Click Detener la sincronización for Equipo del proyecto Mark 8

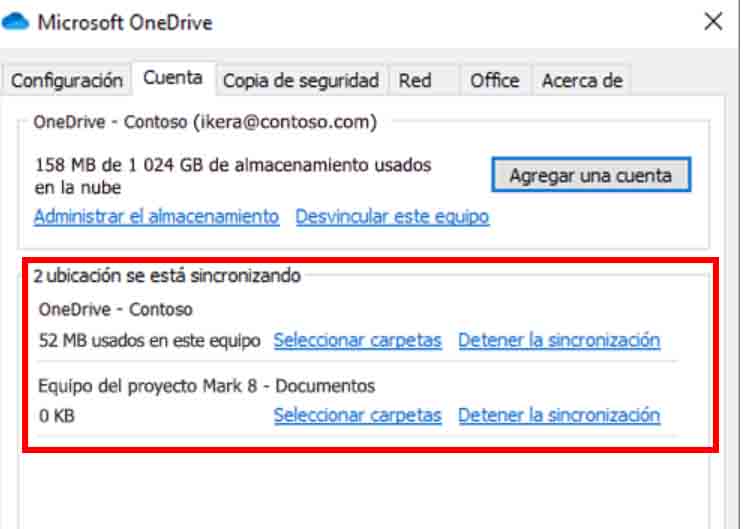[559, 415]
